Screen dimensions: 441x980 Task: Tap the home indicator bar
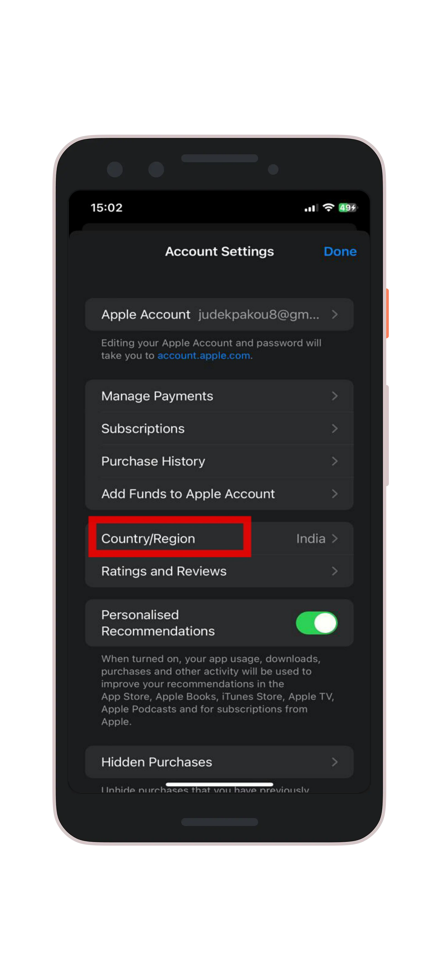pos(220,784)
